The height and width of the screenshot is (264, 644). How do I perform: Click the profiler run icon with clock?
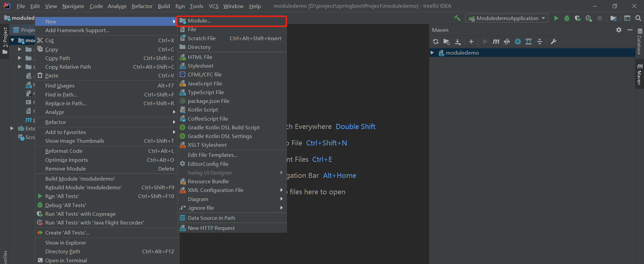pyautogui.click(x=589, y=18)
